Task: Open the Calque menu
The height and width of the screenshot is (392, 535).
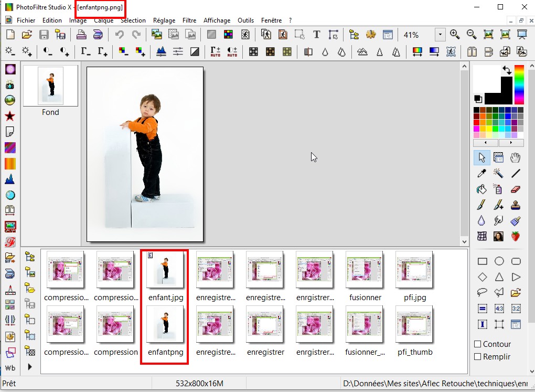Action: pos(104,20)
